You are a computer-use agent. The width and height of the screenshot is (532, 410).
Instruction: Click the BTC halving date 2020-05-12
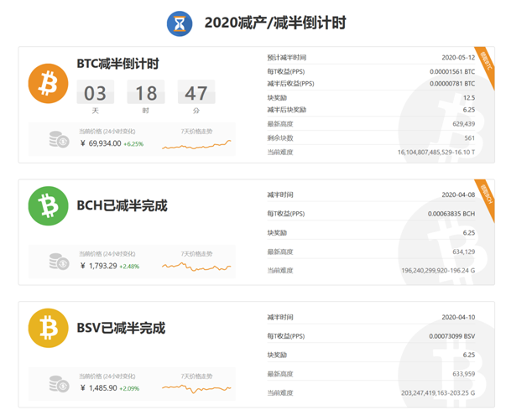click(x=458, y=58)
